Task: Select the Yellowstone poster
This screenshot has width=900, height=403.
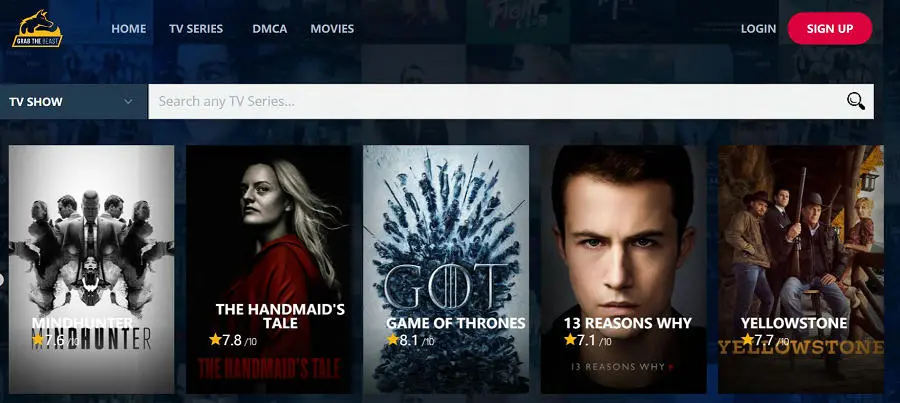Action: (801, 269)
